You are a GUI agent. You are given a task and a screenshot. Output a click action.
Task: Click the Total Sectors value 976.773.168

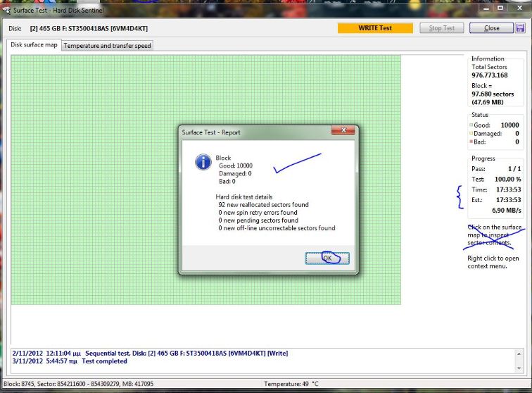coord(490,75)
